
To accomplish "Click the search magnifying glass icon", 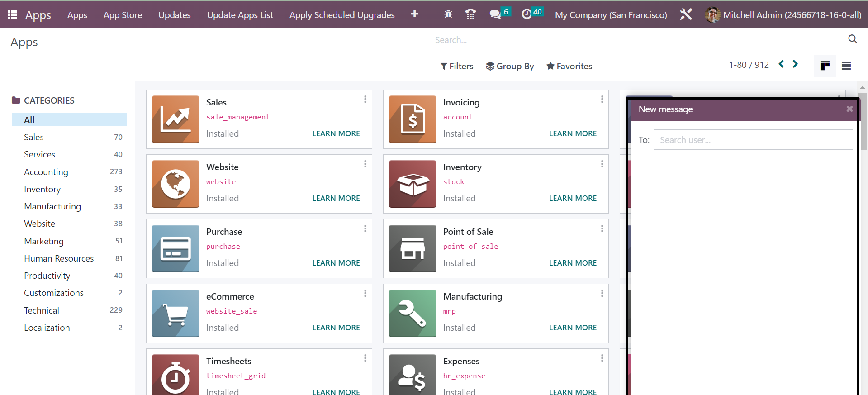I will click(x=852, y=39).
